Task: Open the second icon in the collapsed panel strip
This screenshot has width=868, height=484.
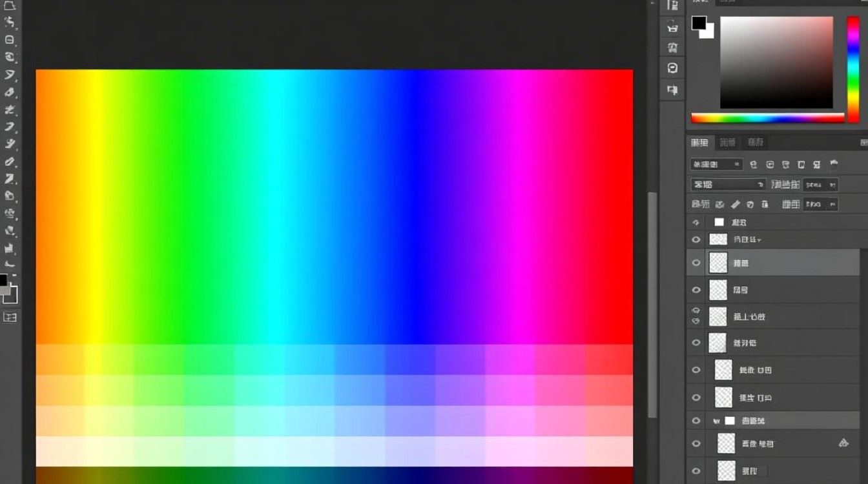Action: coord(673,27)
